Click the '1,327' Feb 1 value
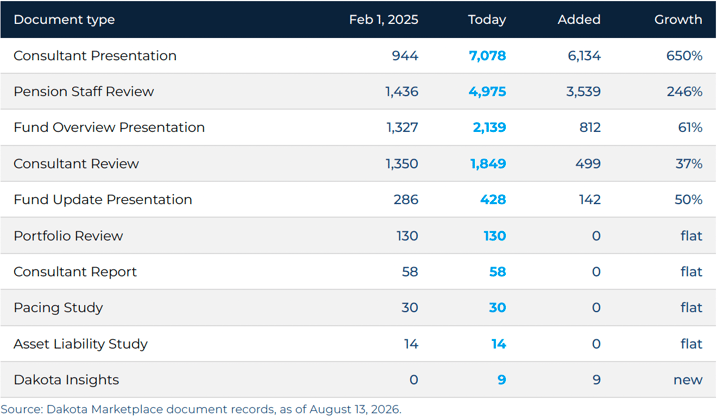This screenshot has width=717, height=418. point(402,127)
